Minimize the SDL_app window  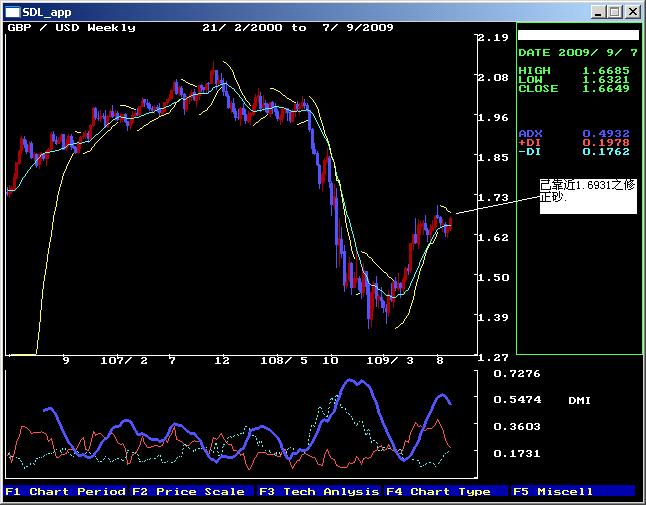pyautogui.click(x=598, y=12)
